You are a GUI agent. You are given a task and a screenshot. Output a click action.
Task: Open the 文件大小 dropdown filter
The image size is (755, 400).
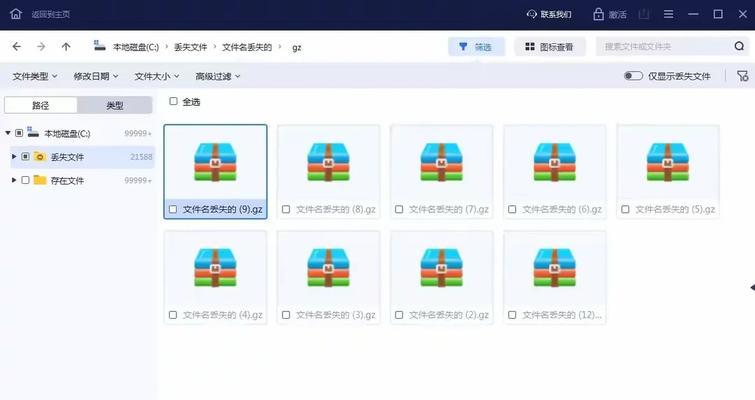click(x=157, y=76)
